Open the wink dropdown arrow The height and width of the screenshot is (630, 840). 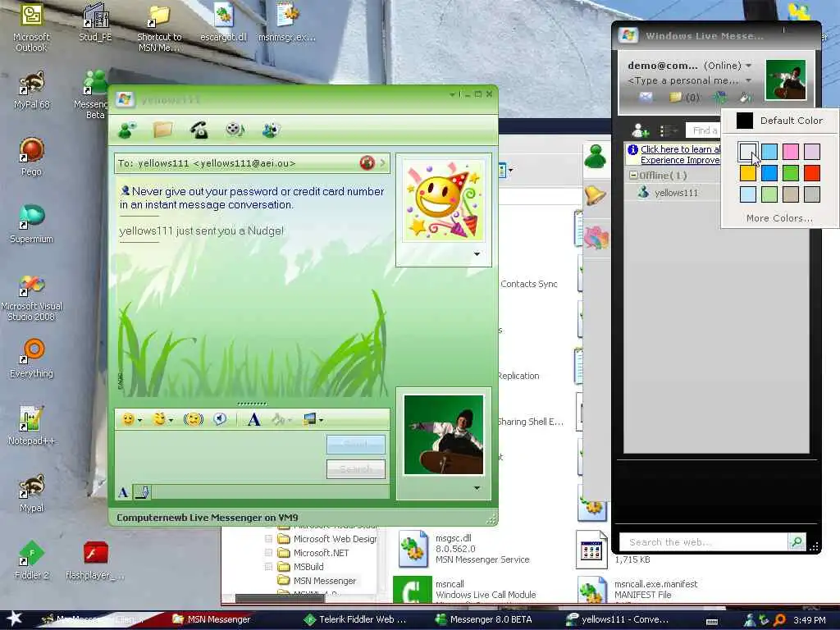click(171, 421)
